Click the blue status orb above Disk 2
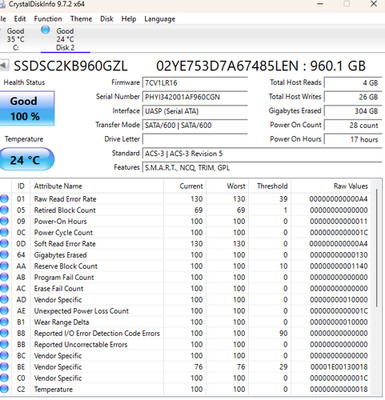Viewport: 385px width, 400px height. point(45,30)
